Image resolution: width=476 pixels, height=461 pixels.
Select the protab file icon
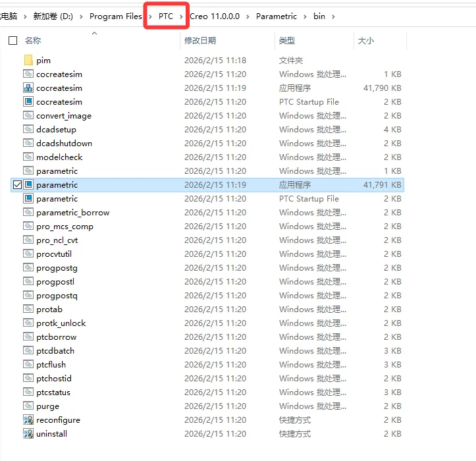click(x=28, y=309)
